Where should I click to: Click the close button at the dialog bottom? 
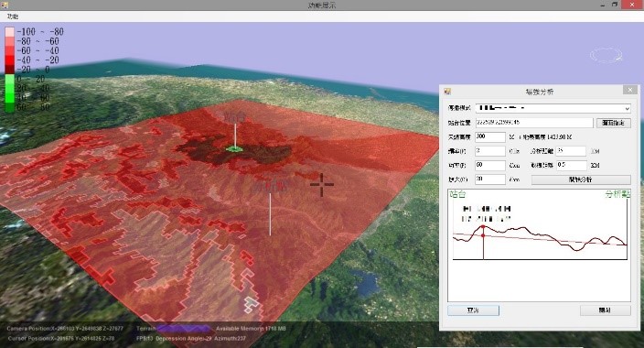(x=605, y=310)
